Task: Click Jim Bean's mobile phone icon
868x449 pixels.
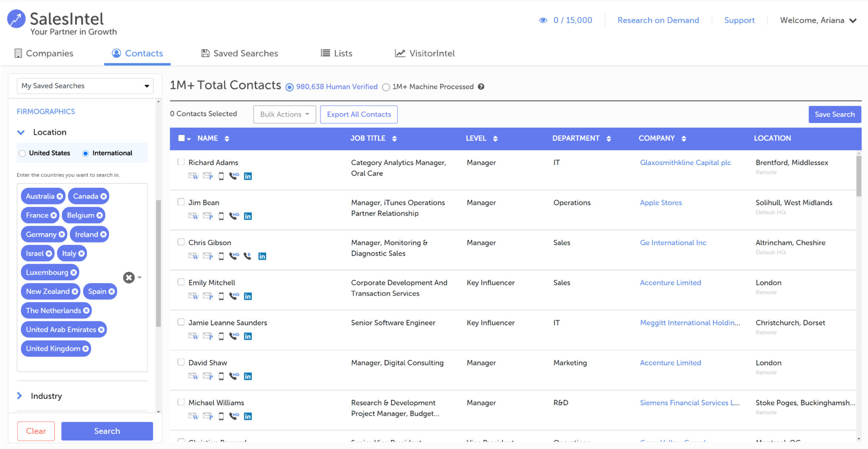Action: (x=221, y=216)
